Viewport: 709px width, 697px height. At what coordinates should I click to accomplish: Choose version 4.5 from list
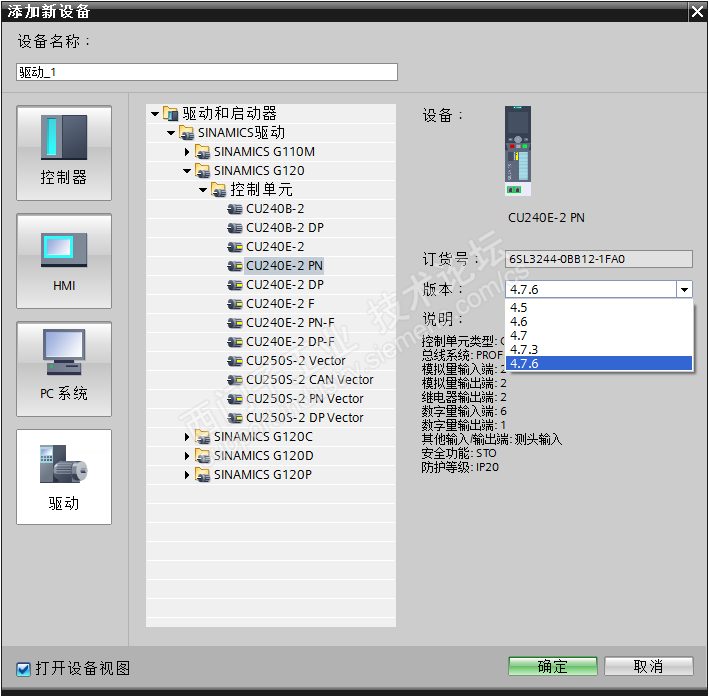599,308
